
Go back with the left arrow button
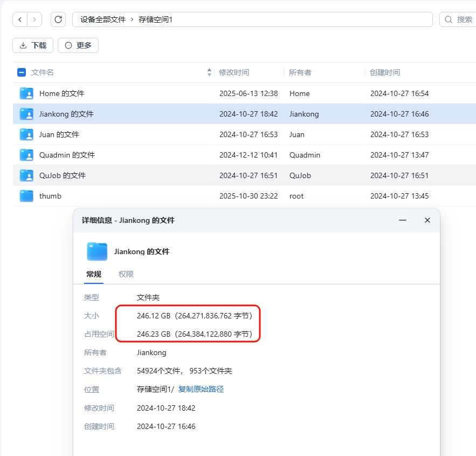20,19
